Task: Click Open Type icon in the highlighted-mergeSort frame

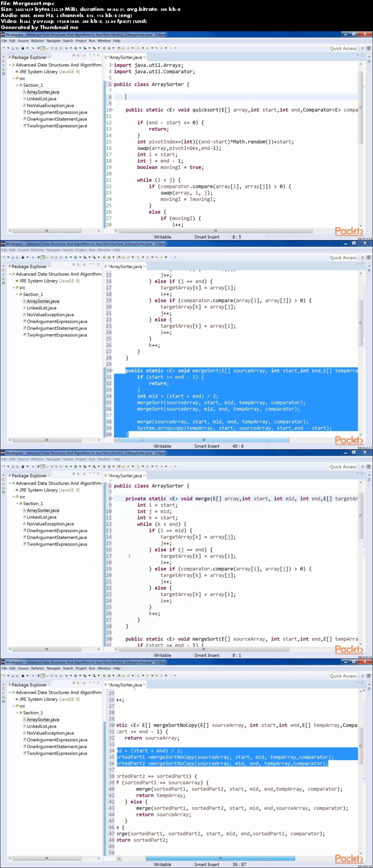Action: point(119,257)
